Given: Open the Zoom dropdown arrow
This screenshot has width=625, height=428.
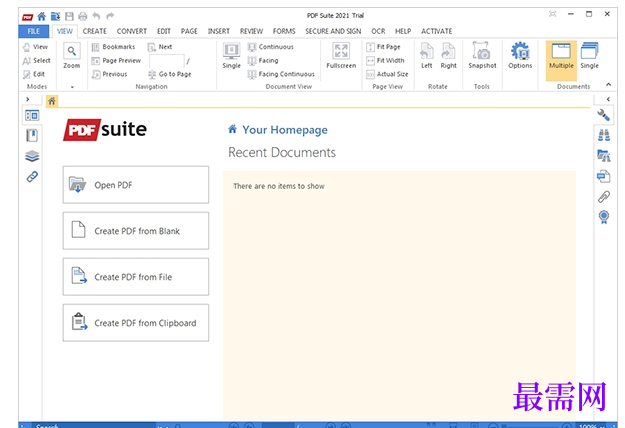Looking at the screenshot, I should tap(72, 87).
